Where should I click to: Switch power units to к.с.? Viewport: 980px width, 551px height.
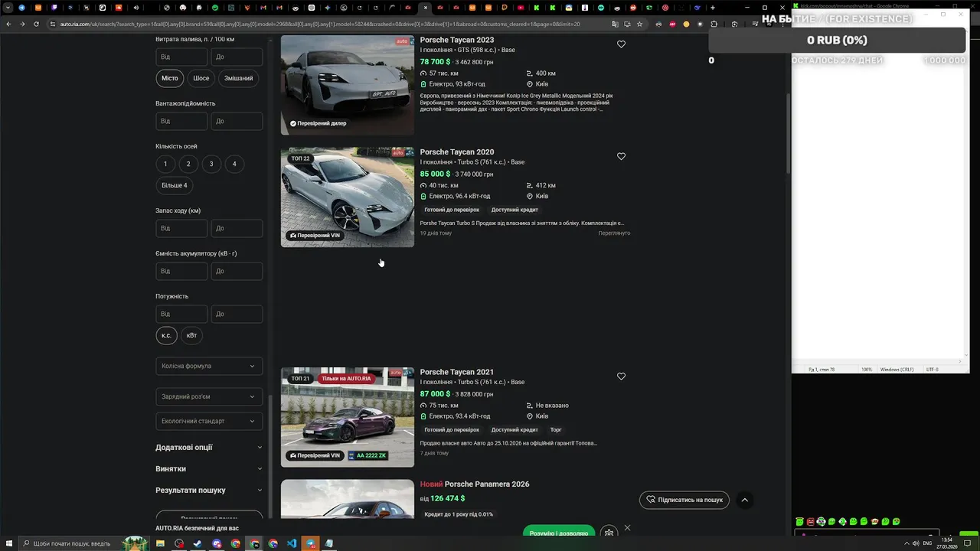[166, 335]
